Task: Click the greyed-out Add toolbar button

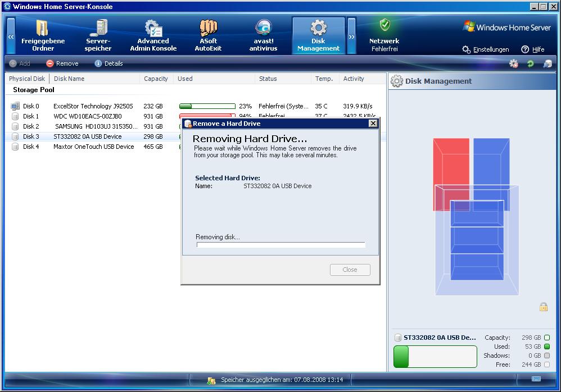Action: coord(20,63)
